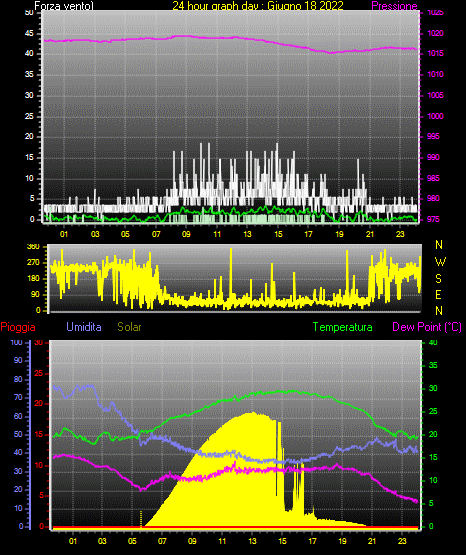Image resolution: width=466 pixels, height=555 pixels.
Task: Click the hour 15 tick on wind chart
Action: [x=278, y=234]
